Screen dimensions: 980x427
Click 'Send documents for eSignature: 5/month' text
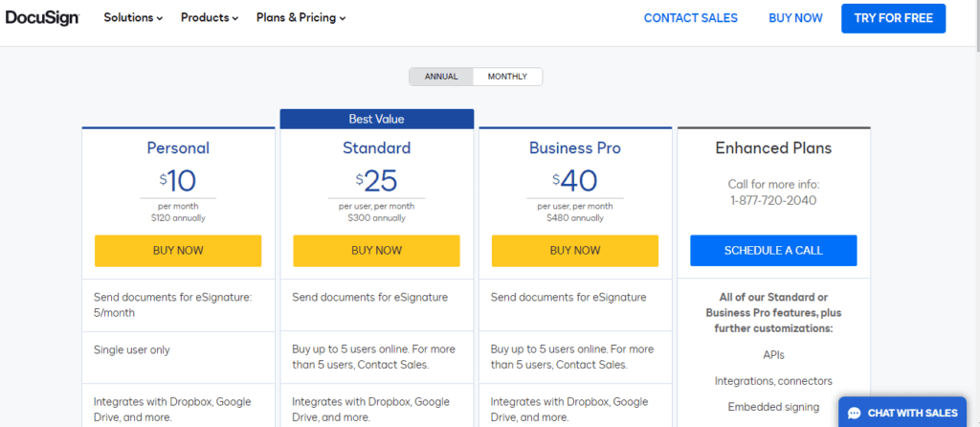(x=172, y=305)
